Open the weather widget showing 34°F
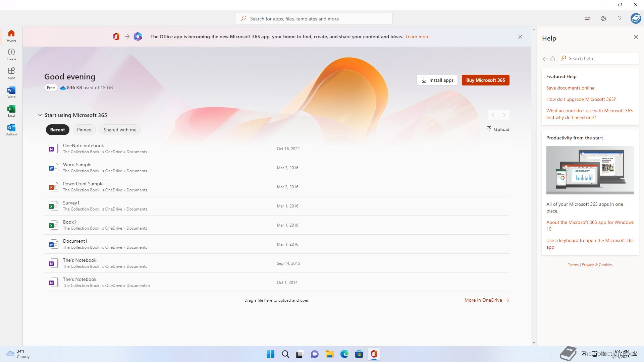The width and height of the screenshot is (644, 362). [x=18, y=354]
